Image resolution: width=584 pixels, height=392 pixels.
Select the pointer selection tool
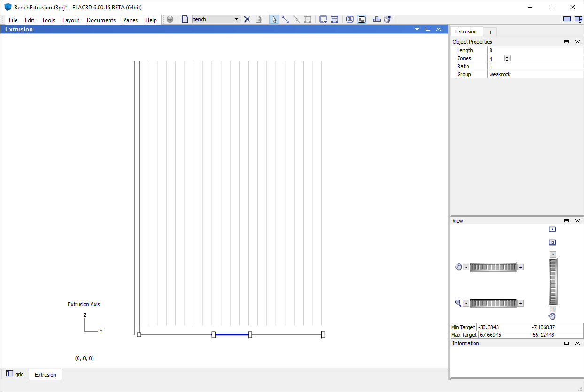[274, 19]
